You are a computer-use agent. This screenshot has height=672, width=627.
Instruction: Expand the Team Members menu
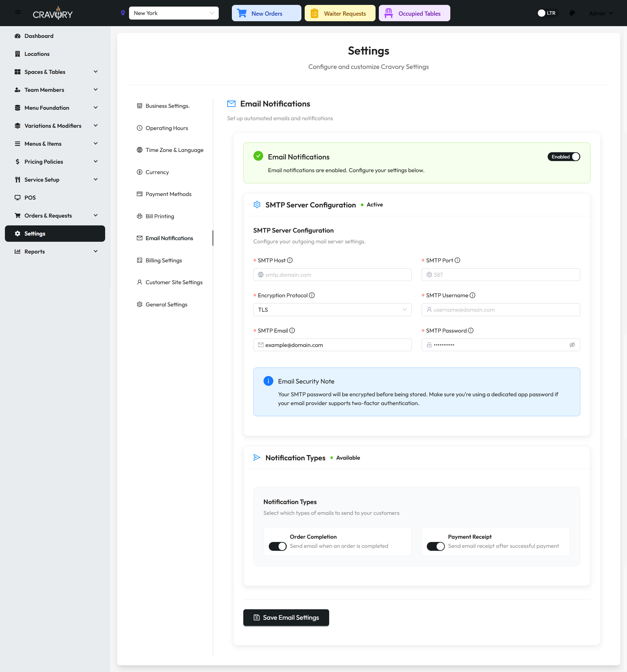[55, 90]
